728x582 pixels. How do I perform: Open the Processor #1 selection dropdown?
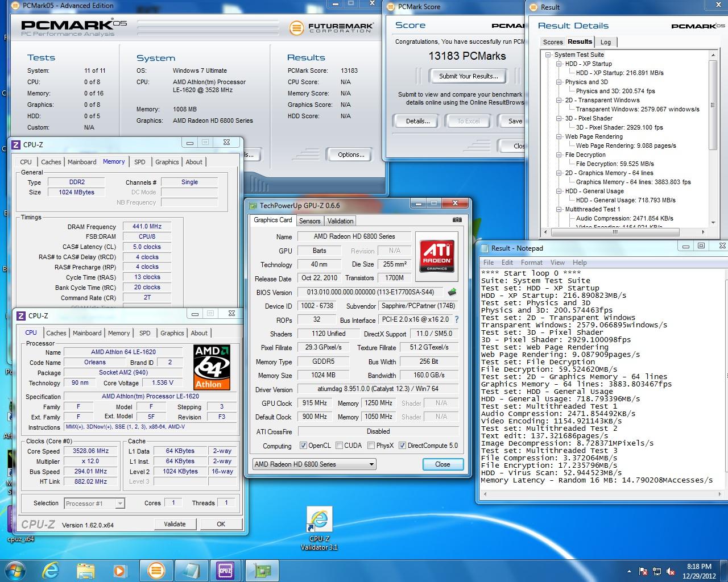(x=94, y=504)
